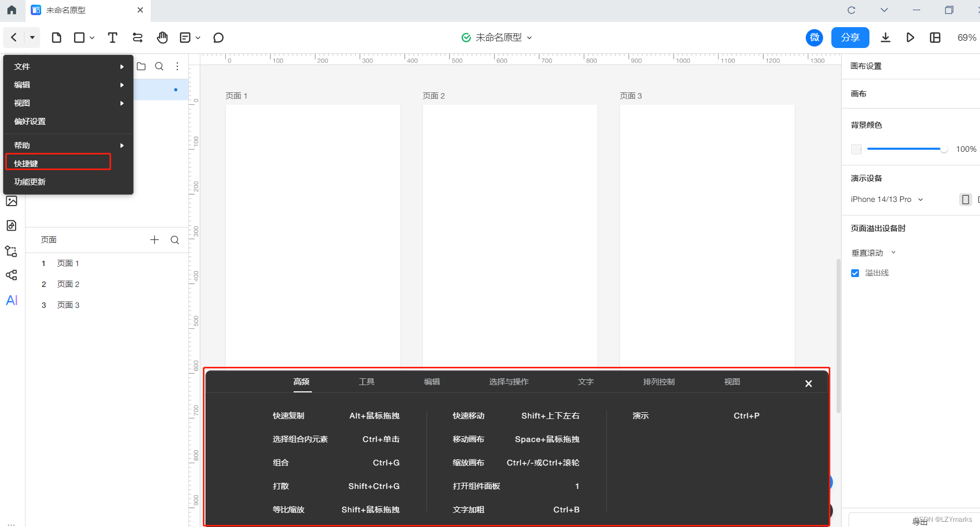Open the main menu dropdown arrow
This screenshot has width=980, height=527.
32,37
